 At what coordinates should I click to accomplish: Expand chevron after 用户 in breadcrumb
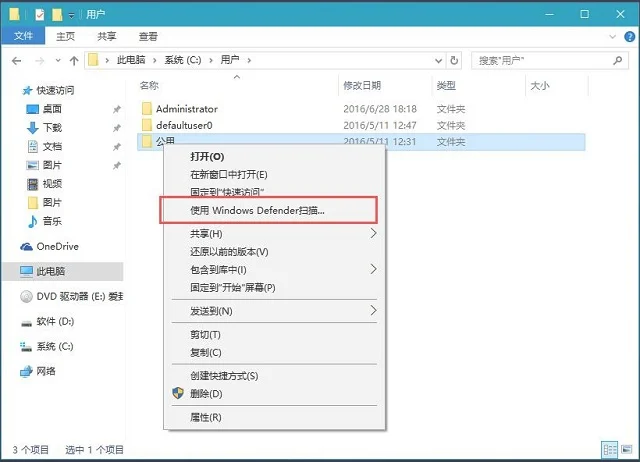point(249,61)
